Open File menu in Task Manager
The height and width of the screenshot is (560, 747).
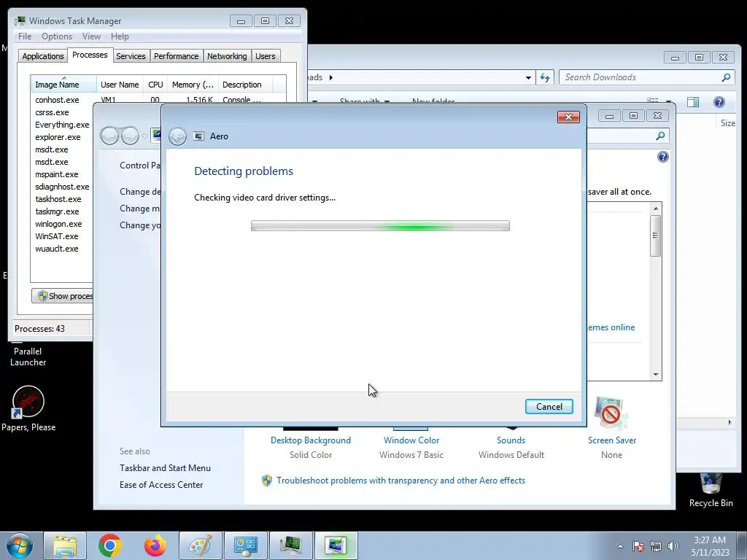25,36
